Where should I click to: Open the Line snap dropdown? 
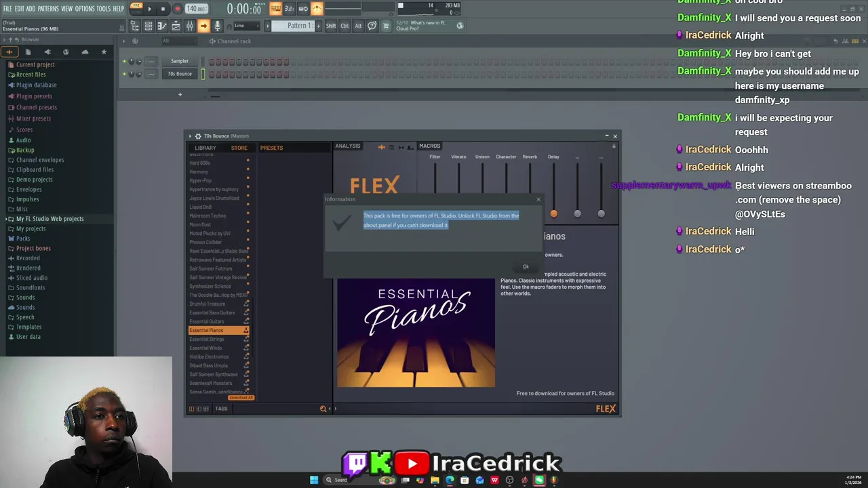(247, 26)
